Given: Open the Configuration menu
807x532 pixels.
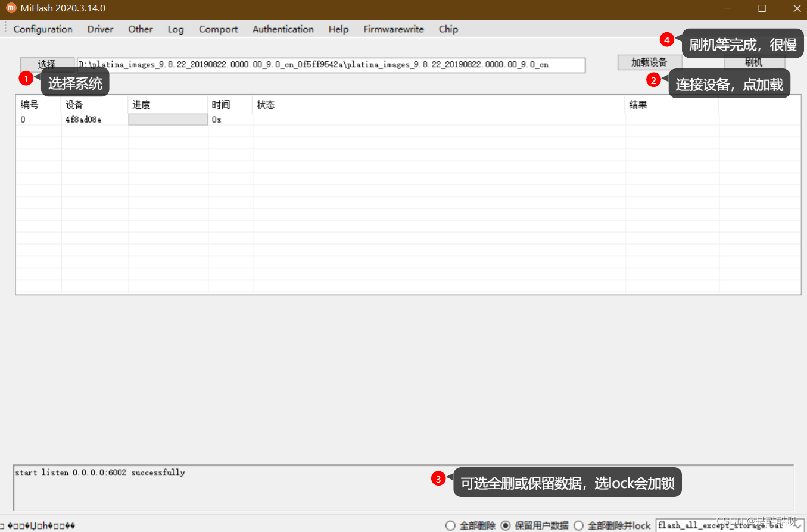Looking at the screenshot, I should click(43, 29).
